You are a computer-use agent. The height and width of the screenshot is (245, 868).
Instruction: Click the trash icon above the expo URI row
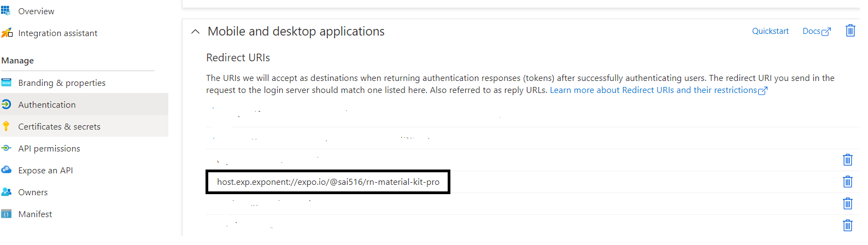click(x=847, y=160)
